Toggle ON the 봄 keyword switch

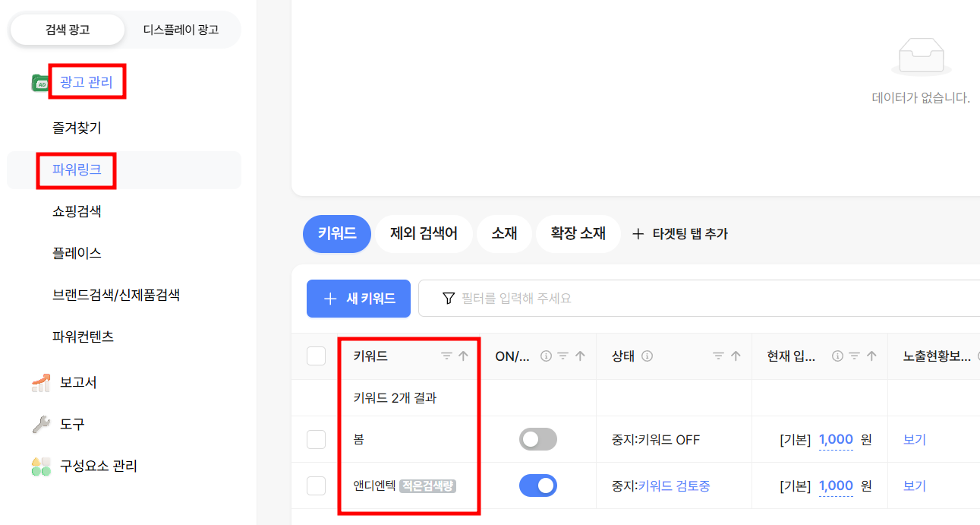click(x=538, y=439)
